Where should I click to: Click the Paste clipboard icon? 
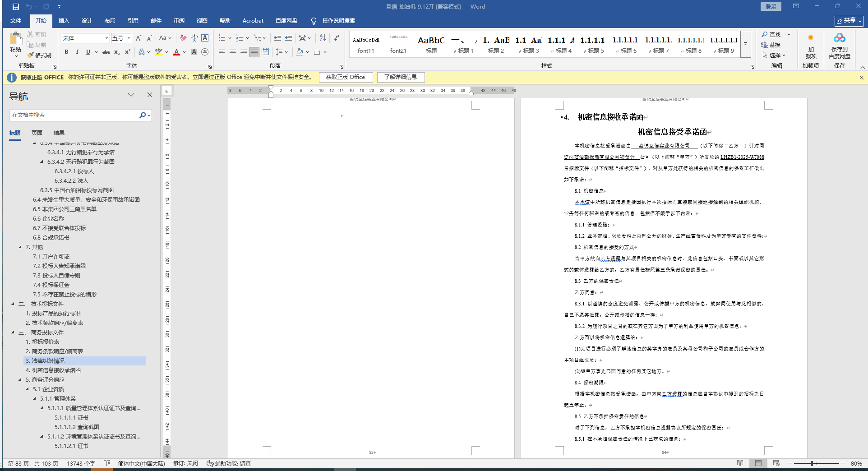click(x=16, y=39)
